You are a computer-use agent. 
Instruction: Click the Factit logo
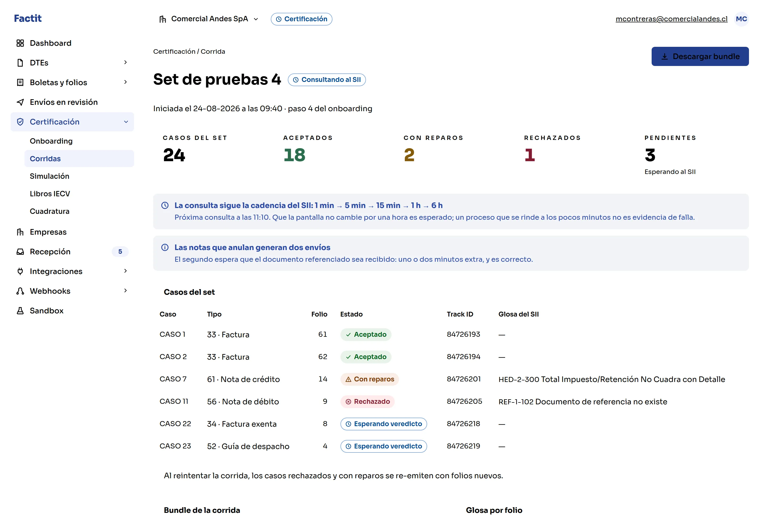(28, 18)
